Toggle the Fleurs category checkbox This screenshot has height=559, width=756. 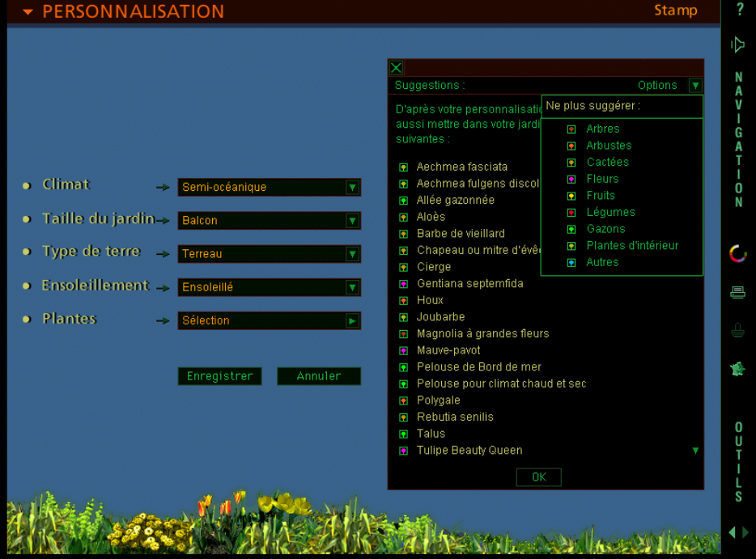tap(571, 180)
